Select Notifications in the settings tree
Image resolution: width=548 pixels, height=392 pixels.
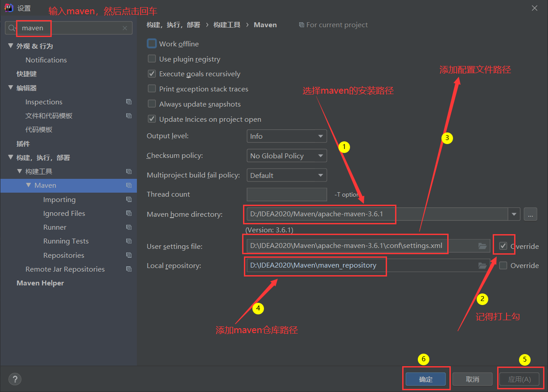[x=46, y=60]
